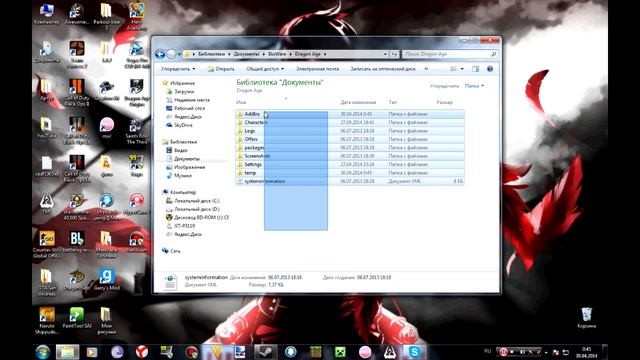Open the Компьютер desktop icon
640x360 pixels.
(47, 14)
